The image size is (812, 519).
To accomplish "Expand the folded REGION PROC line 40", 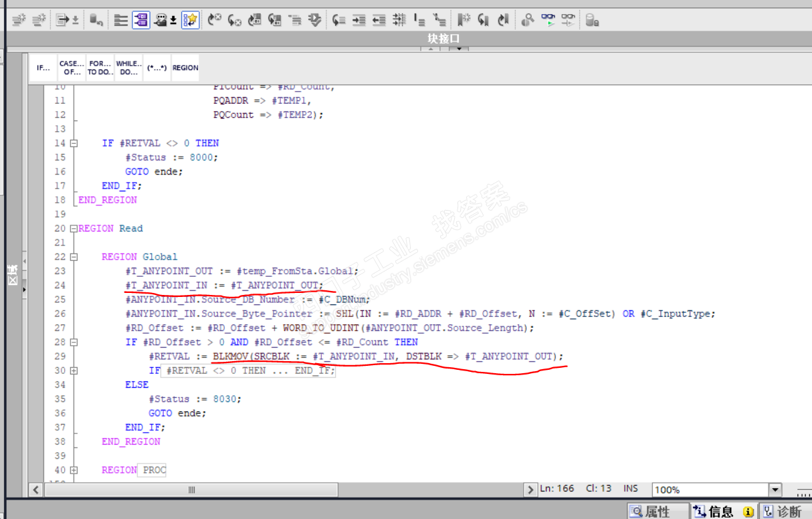I will [x=74, y=470].
